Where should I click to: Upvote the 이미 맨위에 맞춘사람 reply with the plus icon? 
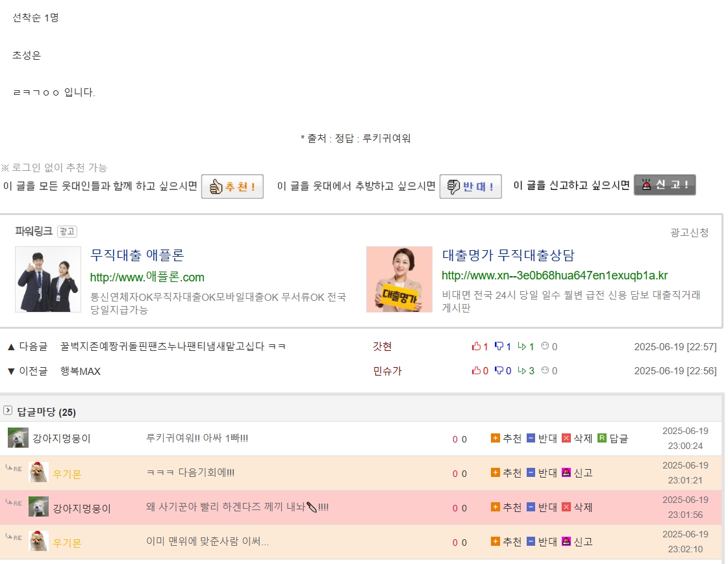pyautogui.click(x=496, y=541)
